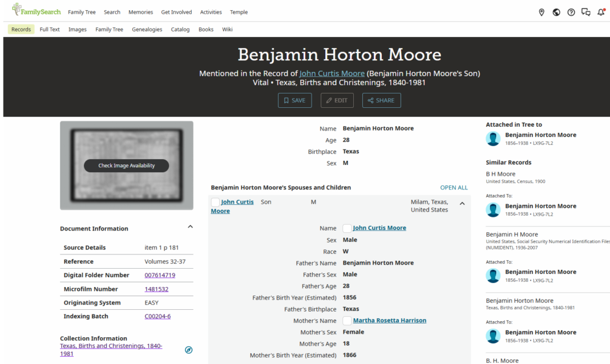The width and height of the screenshot is (610, 364).
Task: Tick the checkbox beside John Curtis Moore Son row
Action: pyautogui.click(x=215, y=202)
